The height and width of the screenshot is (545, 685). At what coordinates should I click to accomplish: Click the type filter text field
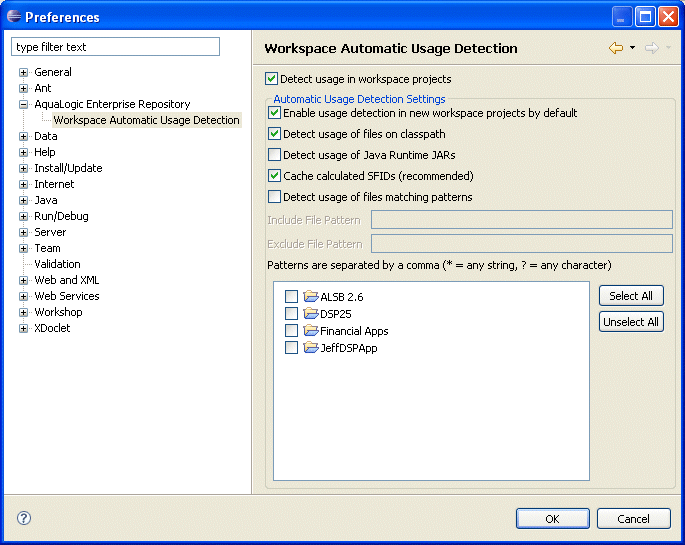click(115, 47)
